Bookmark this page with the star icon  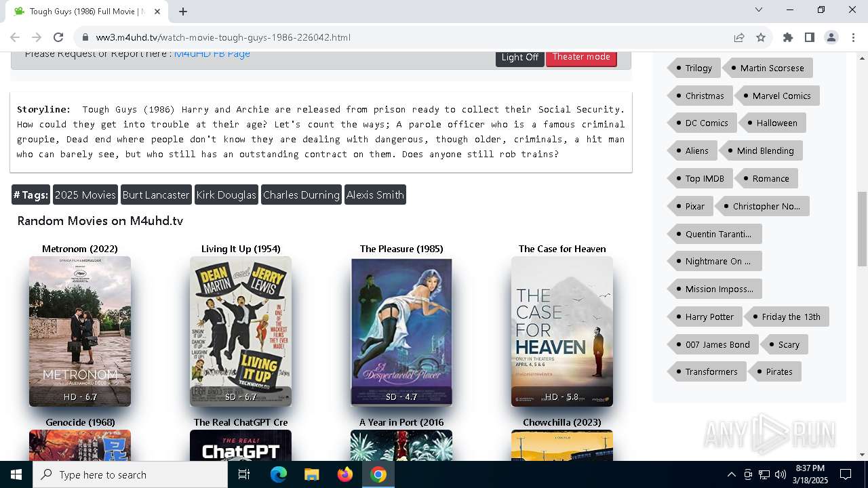761,37
